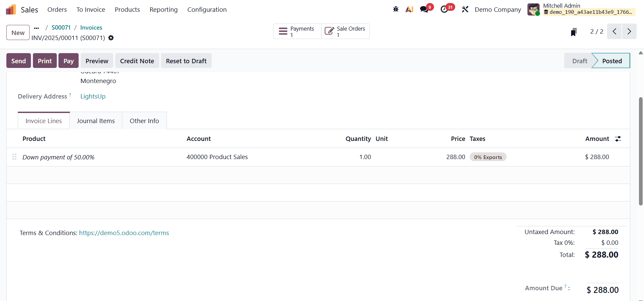The image size is (644, 301).
Task: Click Reset to Draft button
Action: [x=186, y=61]
